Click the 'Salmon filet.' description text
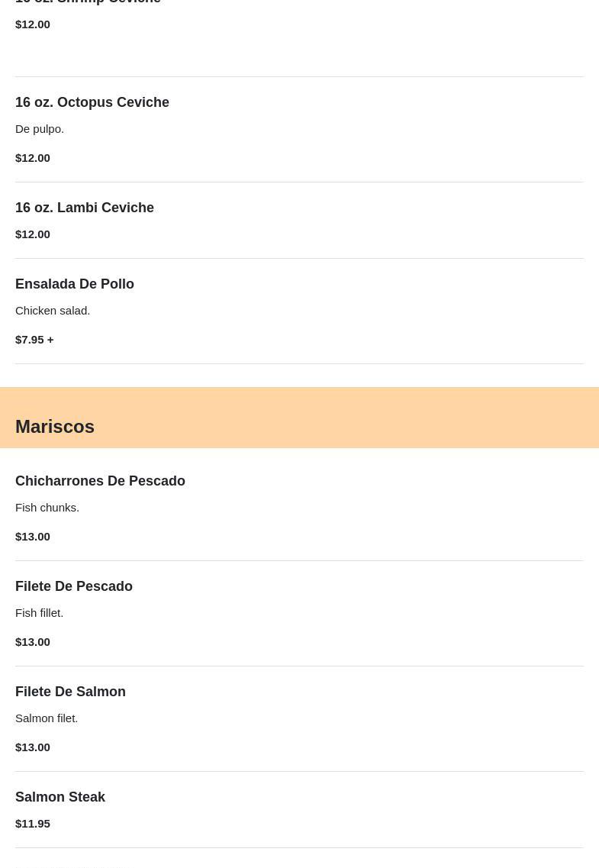 [47, 718]
